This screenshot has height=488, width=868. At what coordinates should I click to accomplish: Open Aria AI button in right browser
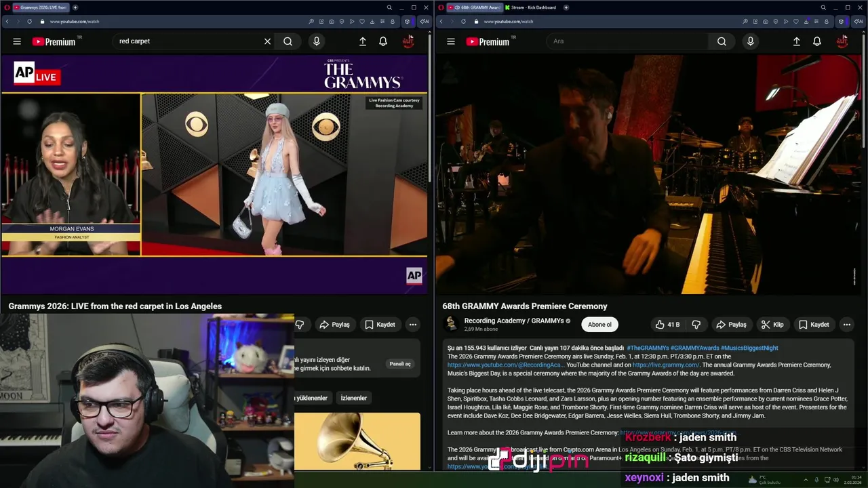(858, 21)
